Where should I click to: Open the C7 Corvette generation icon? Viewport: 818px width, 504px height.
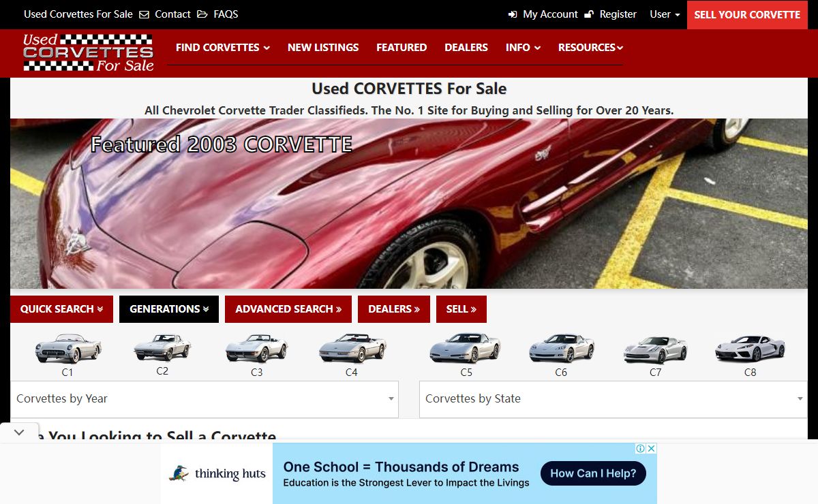tap(655, 350)
